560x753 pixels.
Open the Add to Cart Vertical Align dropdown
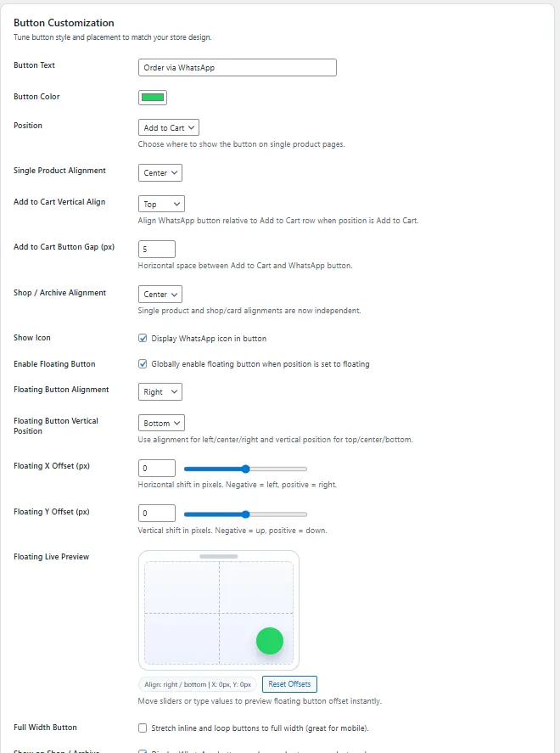tap(161, 204)
